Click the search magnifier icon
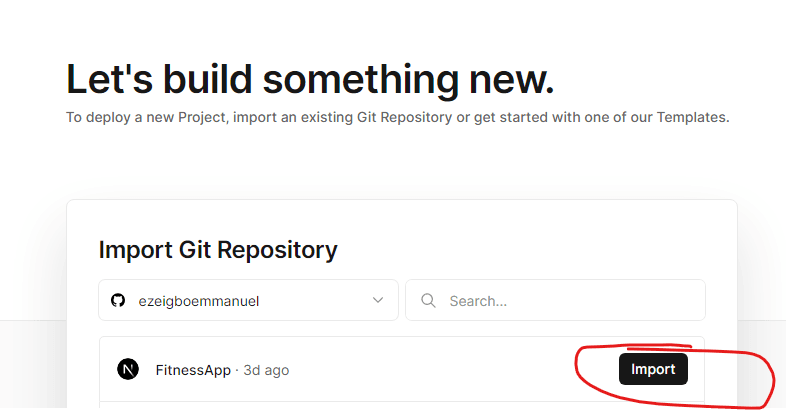 [x=428, y=300]
